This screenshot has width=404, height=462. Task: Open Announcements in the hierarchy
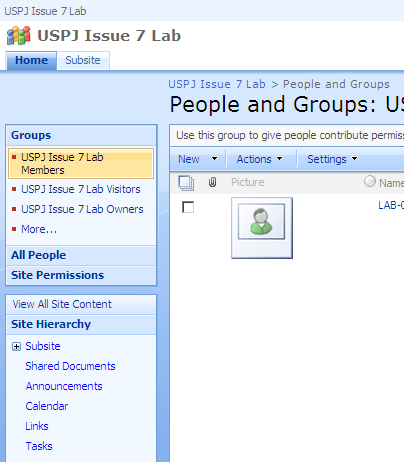[x=64, y=386]
